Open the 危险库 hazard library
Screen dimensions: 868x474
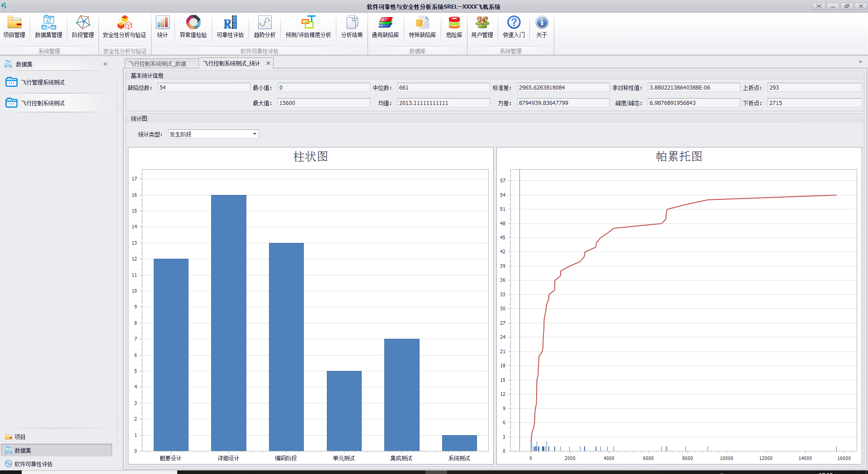pos(454,27)
